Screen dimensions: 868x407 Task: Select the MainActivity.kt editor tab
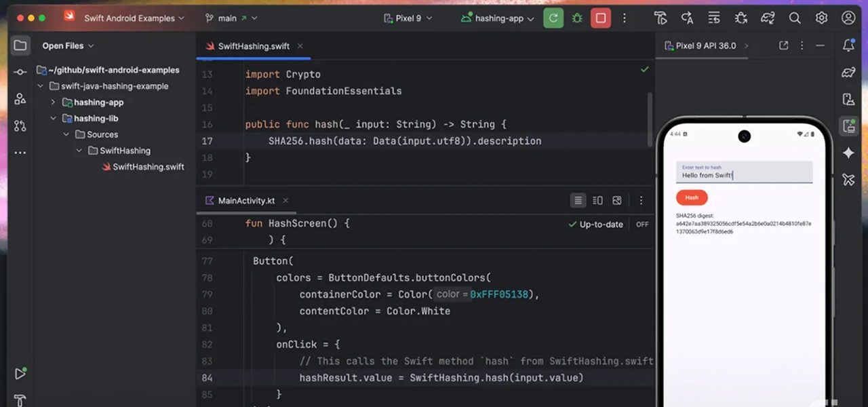245,201
